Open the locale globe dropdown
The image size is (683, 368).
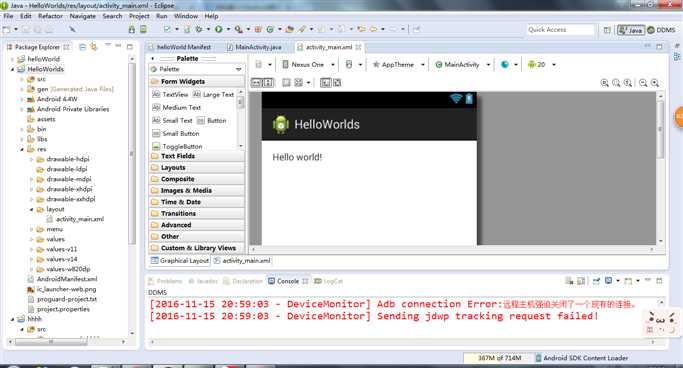(x=509, y=64)
